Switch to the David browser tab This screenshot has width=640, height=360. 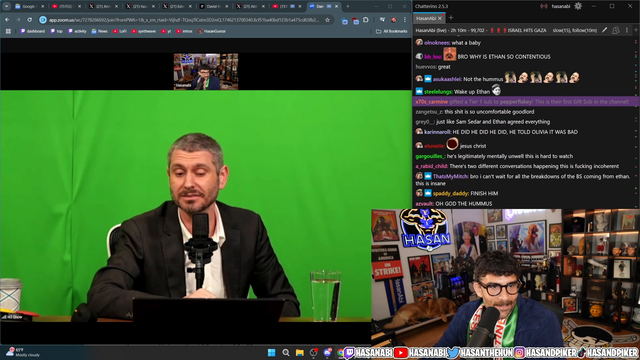pos(213,7)
